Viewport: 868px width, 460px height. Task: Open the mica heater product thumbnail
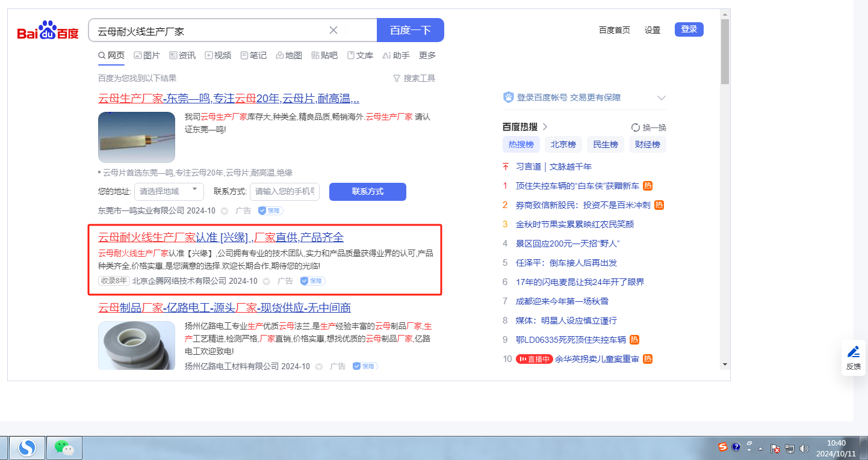(137, 137)
